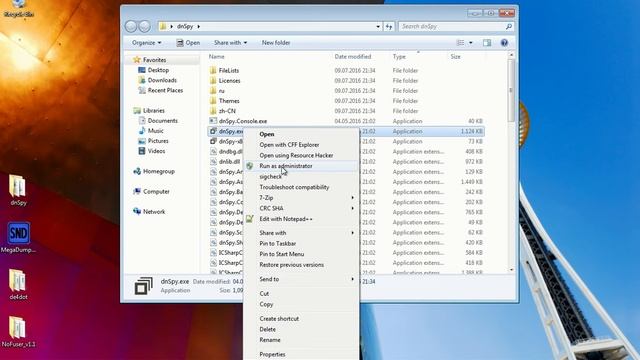Expand the 7-Zip submenu

[x=301, y=198]
